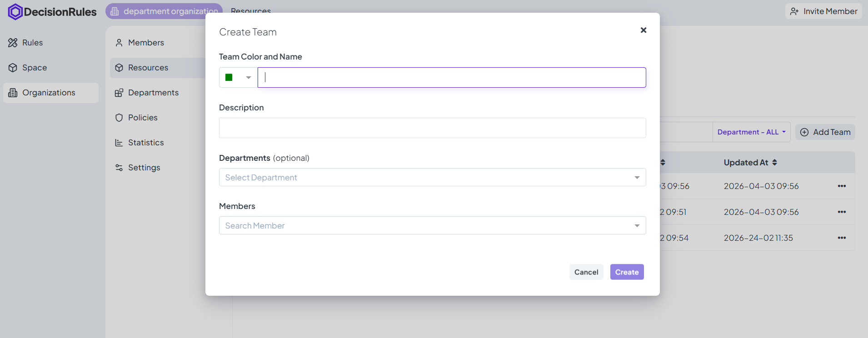
Task: Close the Create Team dialog
Action: (x=643, y=30)
